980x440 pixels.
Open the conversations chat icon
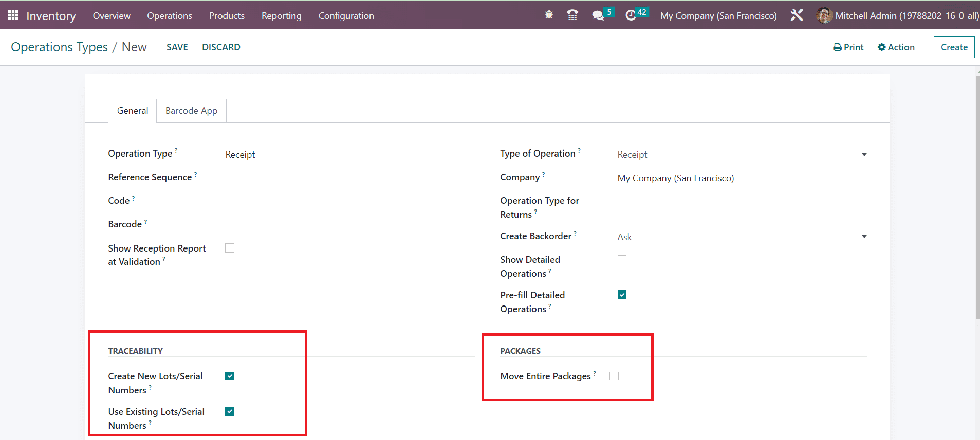click(598, 15)
